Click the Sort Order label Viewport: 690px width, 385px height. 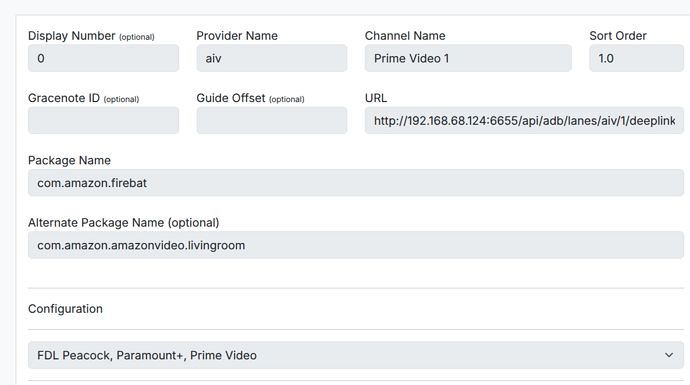tap(618, 36)
